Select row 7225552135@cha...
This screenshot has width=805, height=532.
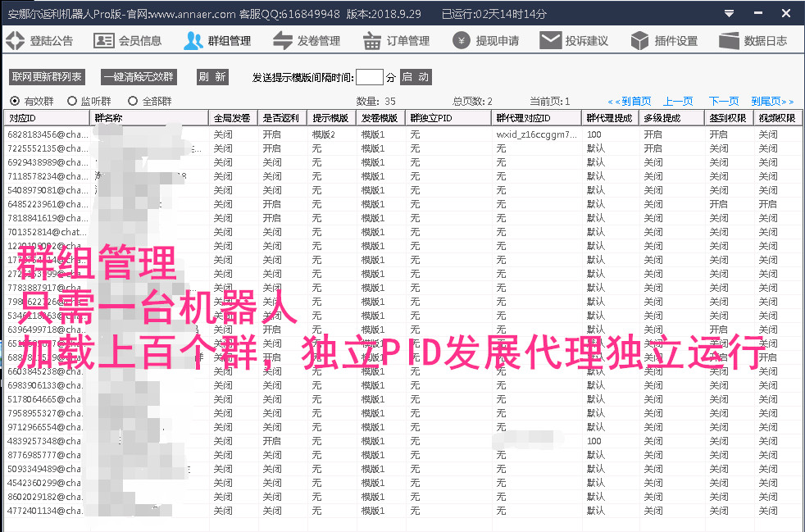point(403,148)
